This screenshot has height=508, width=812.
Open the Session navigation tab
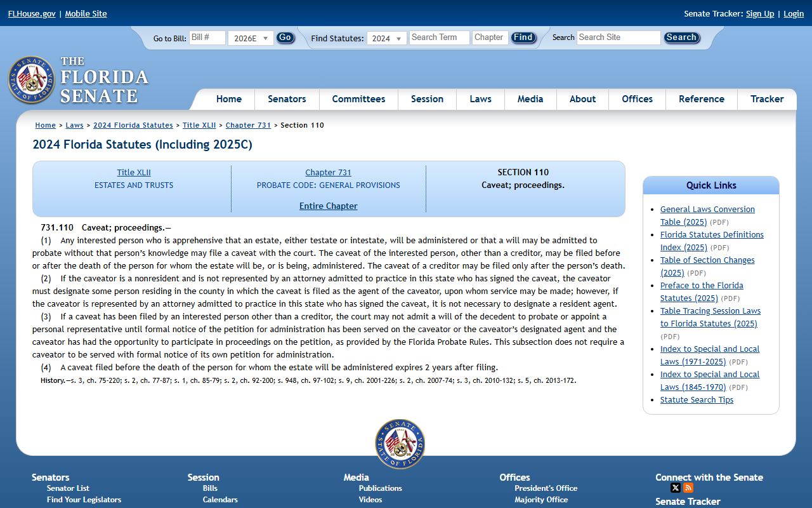click(427, 99)
